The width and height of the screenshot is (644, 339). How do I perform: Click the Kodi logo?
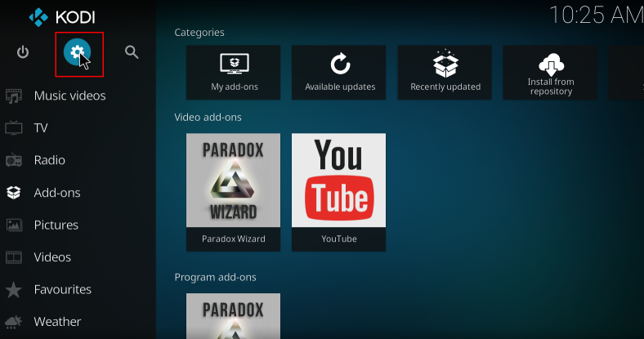(x=62, y=17)
